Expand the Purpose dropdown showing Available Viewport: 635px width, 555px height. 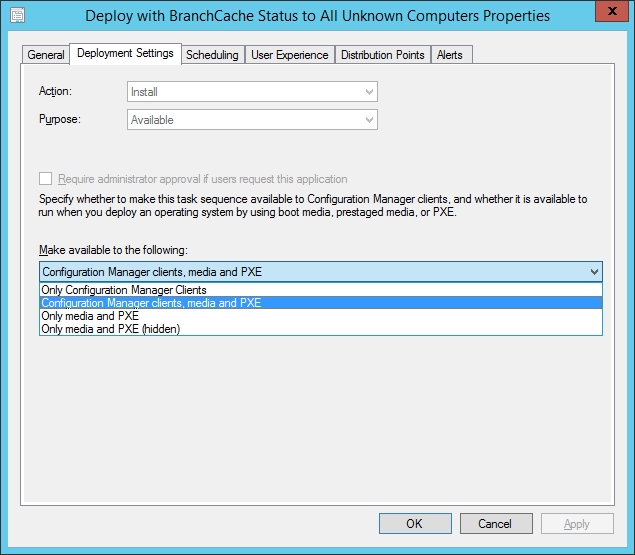pyautogui.click(x=253, y=120)
